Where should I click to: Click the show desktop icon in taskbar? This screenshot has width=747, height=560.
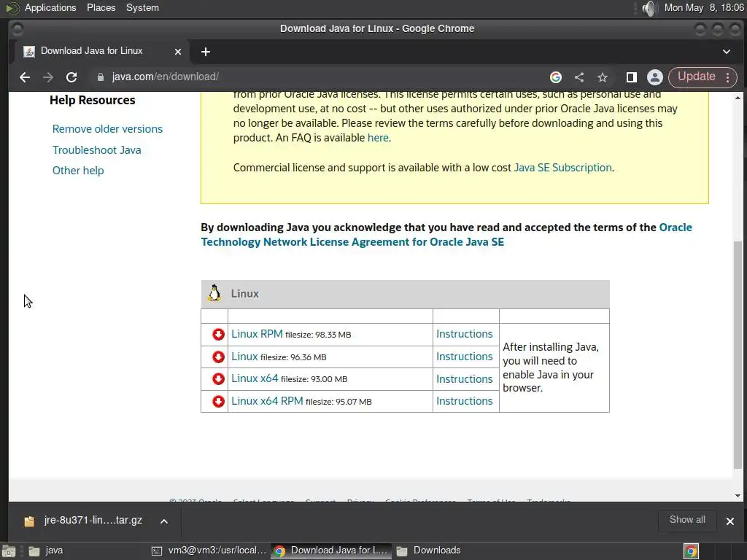(9, 551)
